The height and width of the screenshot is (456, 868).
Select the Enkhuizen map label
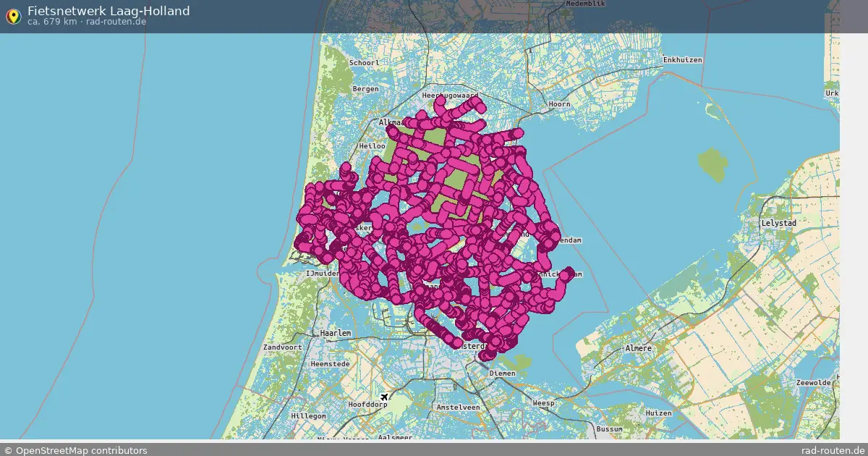(682, 60)
